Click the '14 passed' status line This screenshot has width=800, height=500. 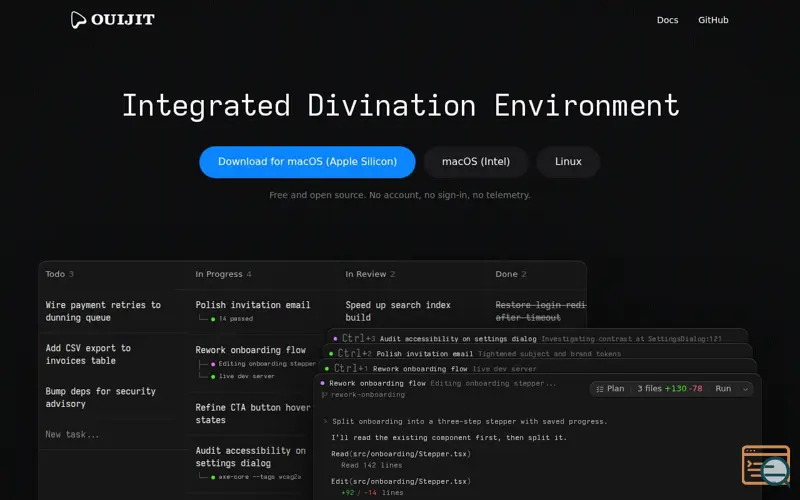(x=236, y=319)
